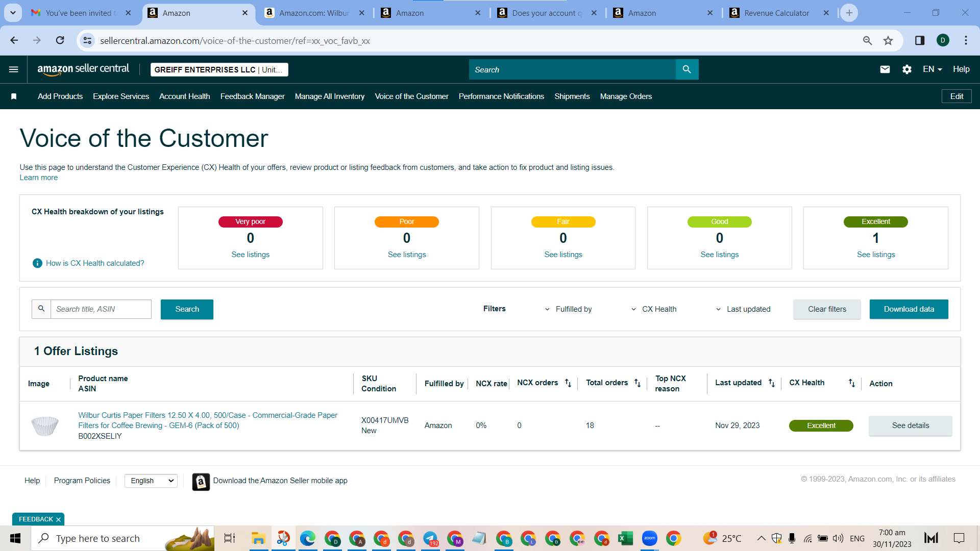Expand the Last updated filter dropdown
Image resolution: width=980 pixels, height=551 pixels.
click(743, 309)
